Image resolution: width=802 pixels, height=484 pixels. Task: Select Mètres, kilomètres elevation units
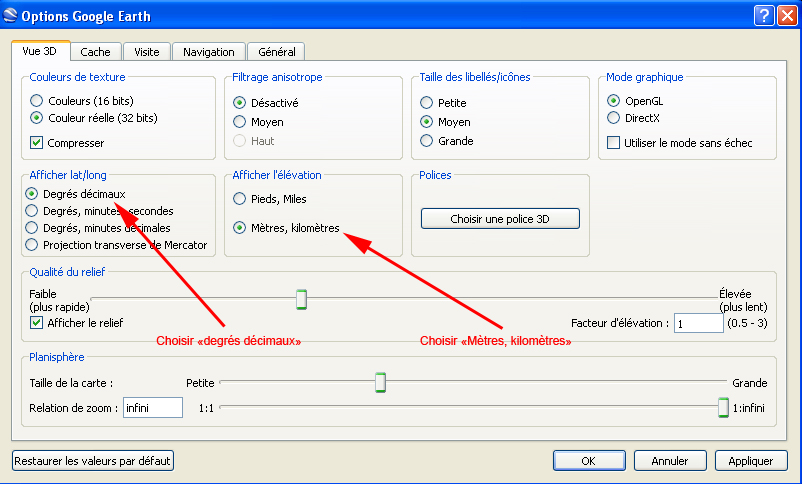239,228
